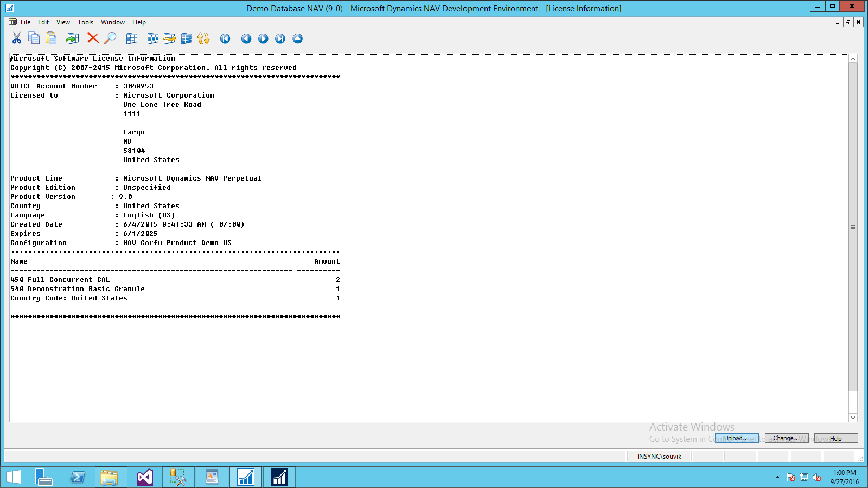Click the 'One Lone Tree Road' address line
Screen dimensions: 868x488
(x=162, y=104)
